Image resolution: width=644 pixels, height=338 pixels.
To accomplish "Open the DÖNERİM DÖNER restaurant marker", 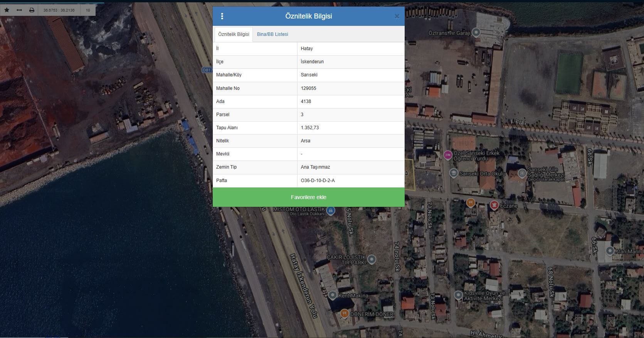I will click(344, 314).
